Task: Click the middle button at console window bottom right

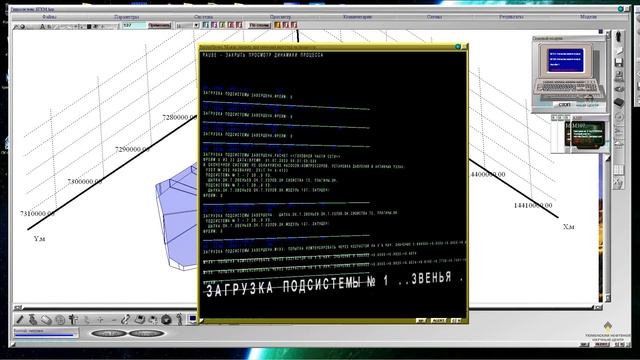Action: 439,320
